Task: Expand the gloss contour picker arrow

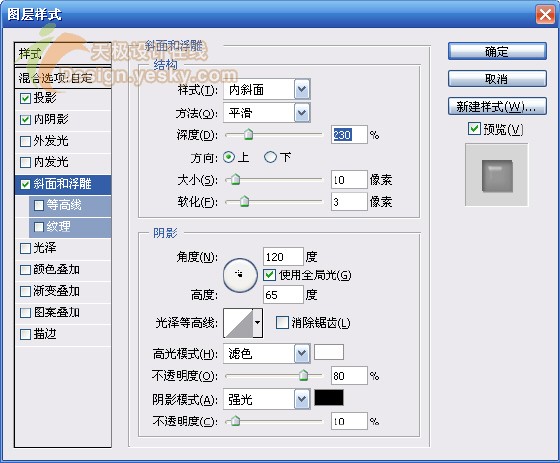Action: (x=258, y=323)
